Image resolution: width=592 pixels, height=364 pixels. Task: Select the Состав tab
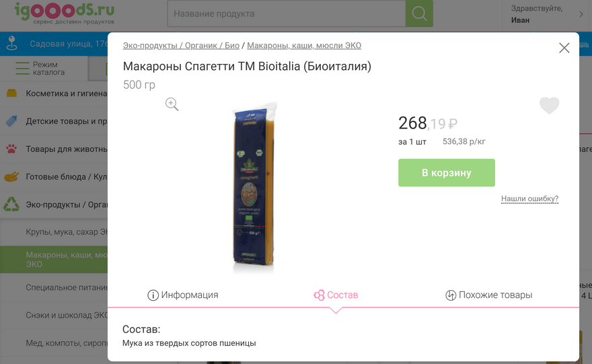pos(336,295)
